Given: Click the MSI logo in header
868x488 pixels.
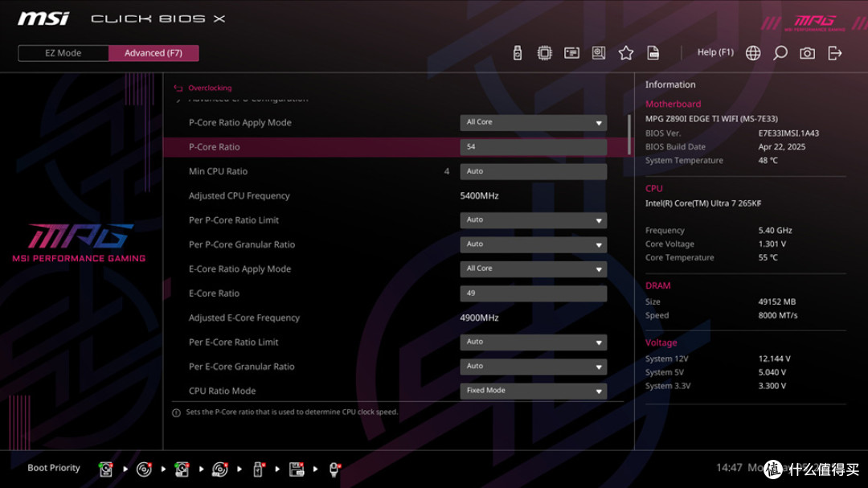Looking at the screenshot, I should [43, 18].
